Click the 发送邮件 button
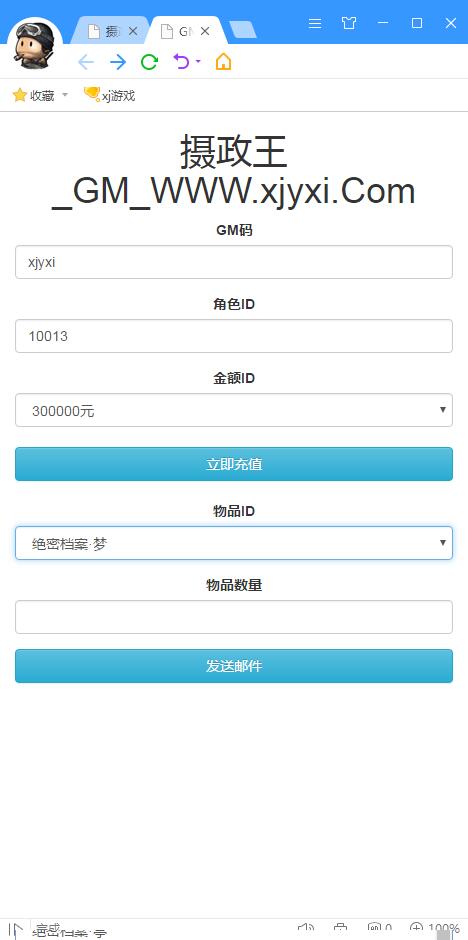Screen dimensions: 468x940 234,666
